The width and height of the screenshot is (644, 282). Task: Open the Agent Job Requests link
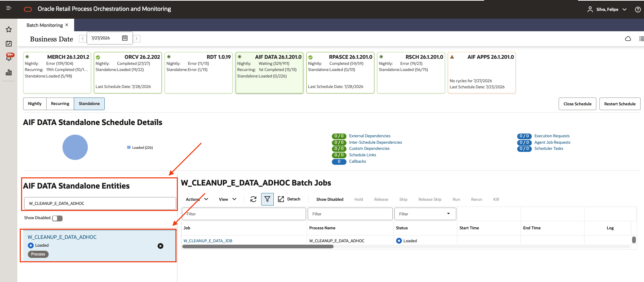click(x=552, y=142)
